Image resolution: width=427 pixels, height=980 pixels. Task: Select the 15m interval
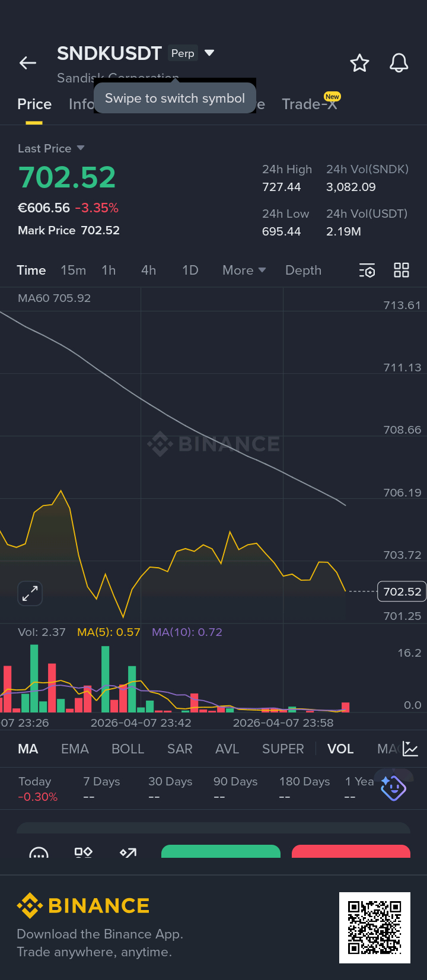[73, 270]
